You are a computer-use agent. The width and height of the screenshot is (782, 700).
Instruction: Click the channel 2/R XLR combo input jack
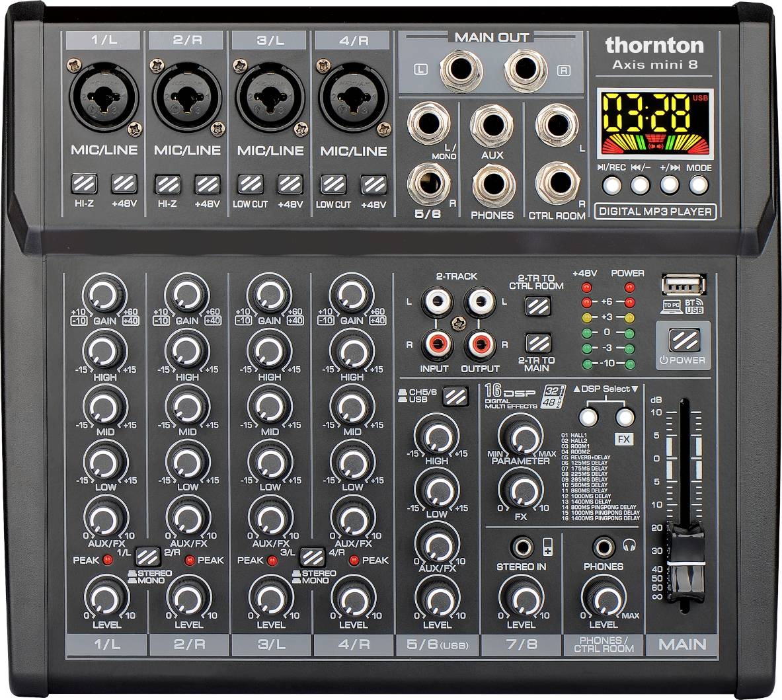coord(187,97)
